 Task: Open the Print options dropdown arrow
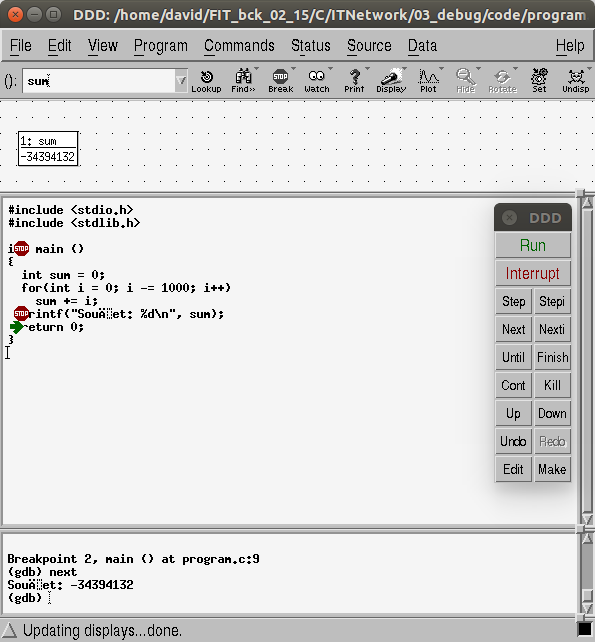pyautogui.click(x=367, y=68)
